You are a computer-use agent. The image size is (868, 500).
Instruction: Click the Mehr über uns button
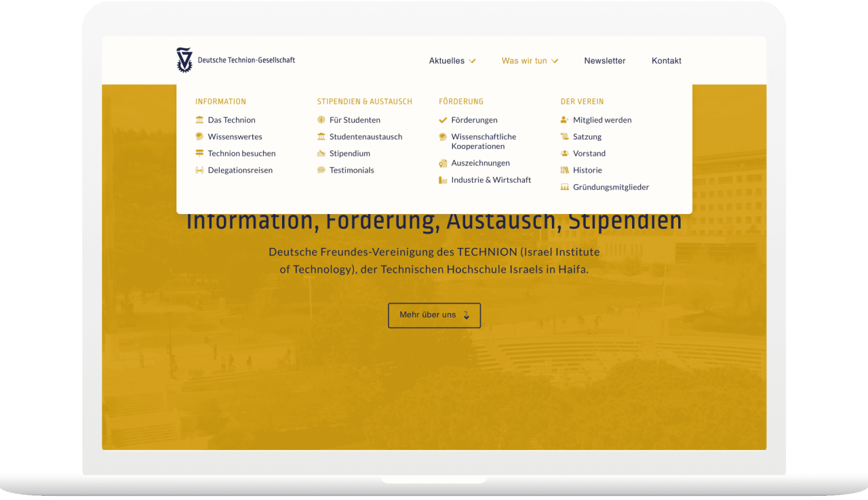434,316
